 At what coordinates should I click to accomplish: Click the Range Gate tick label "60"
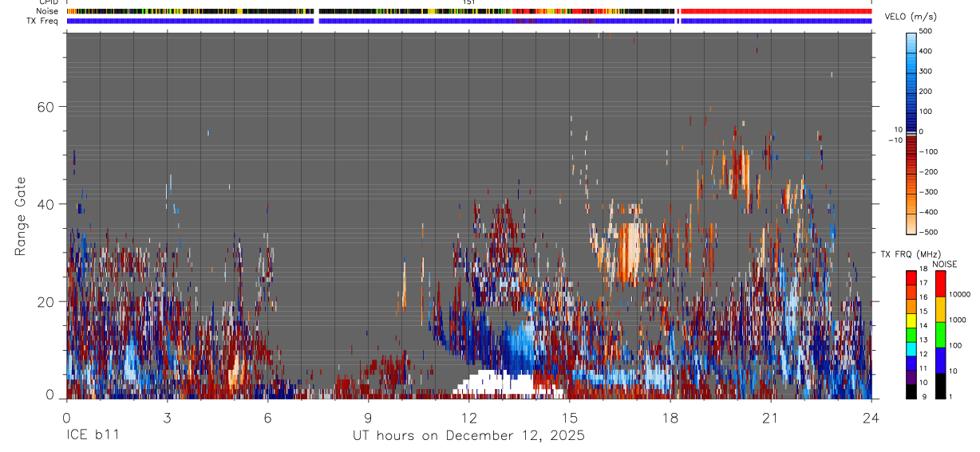tap(45, 106)
